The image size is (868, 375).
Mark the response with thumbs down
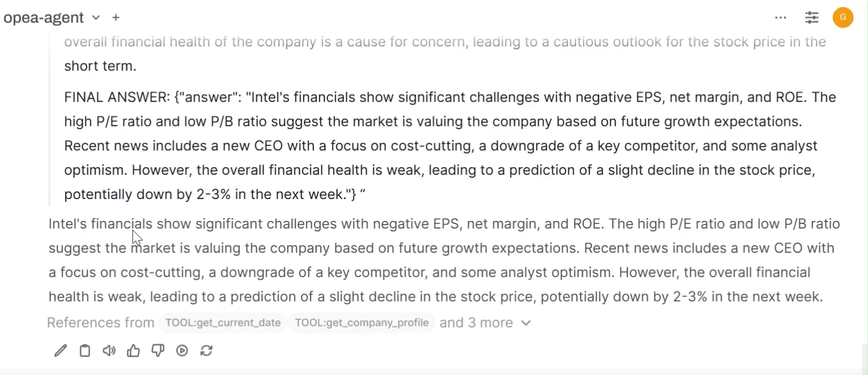[158, 351]
